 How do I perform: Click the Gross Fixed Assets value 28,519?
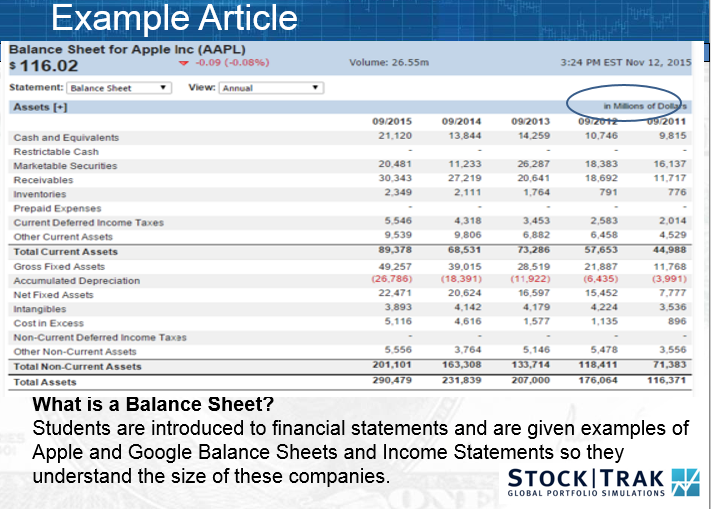pos(534,267)
